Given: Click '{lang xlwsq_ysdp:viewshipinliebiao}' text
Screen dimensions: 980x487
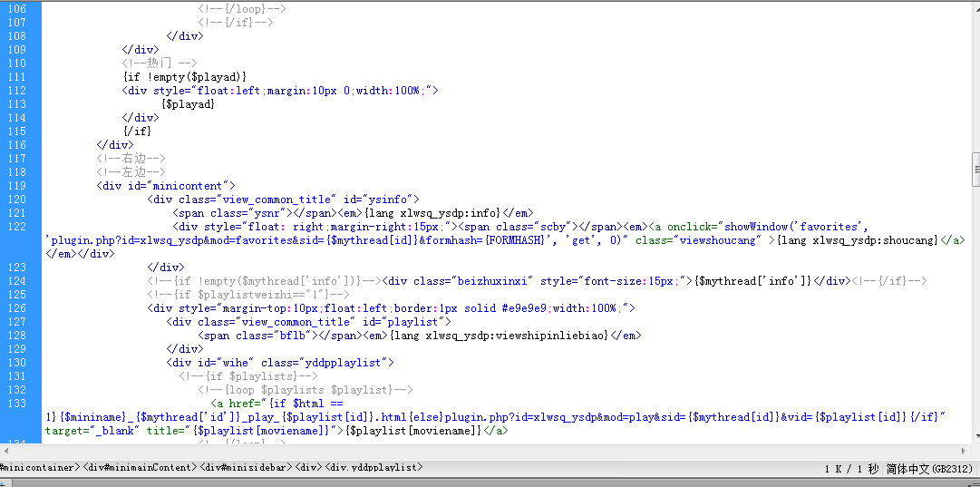Looking at the screenshot, I should (x=500, y=336).
